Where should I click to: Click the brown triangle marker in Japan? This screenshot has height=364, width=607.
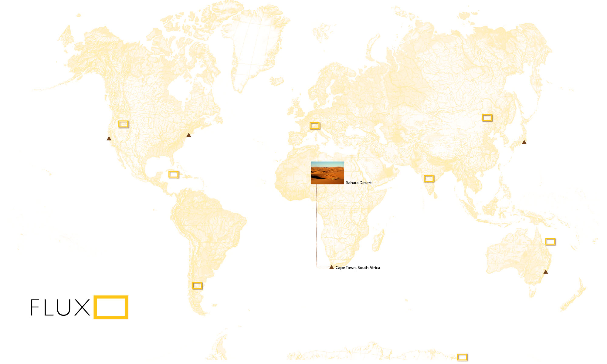(524, 142)
